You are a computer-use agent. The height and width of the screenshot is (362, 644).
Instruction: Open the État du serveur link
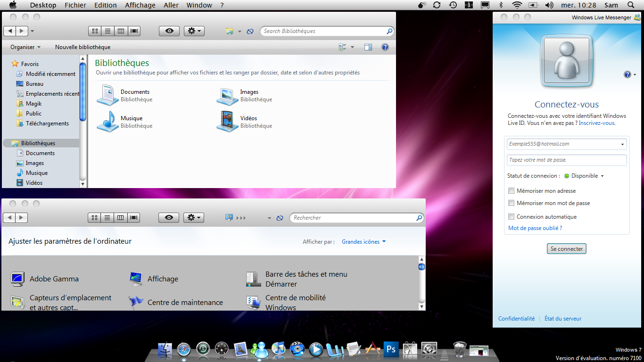[563, 319]
